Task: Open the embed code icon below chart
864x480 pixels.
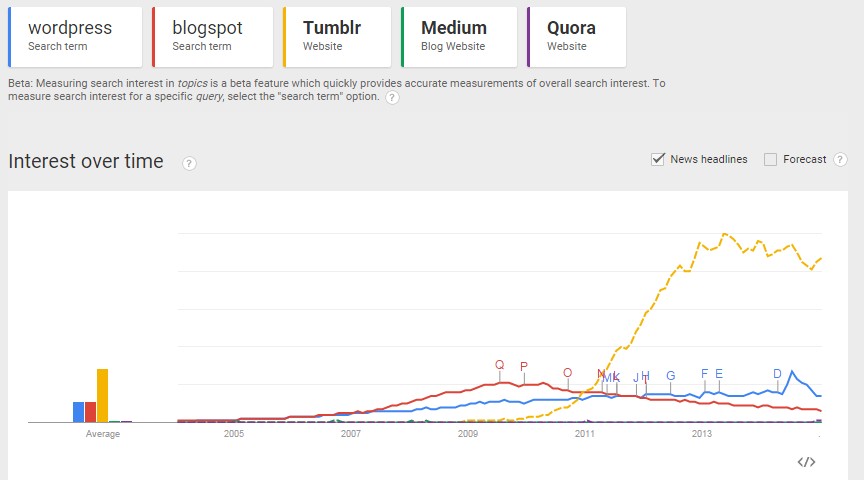Action: 806,461
